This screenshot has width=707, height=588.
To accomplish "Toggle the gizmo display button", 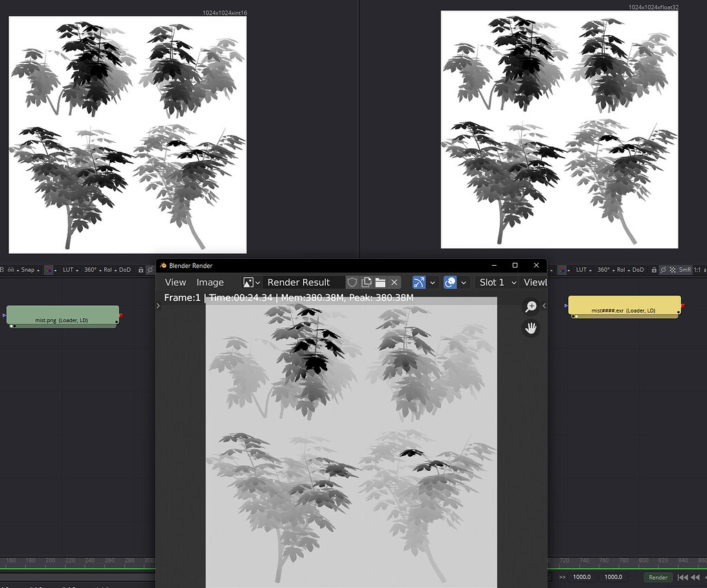I will 419,282.
